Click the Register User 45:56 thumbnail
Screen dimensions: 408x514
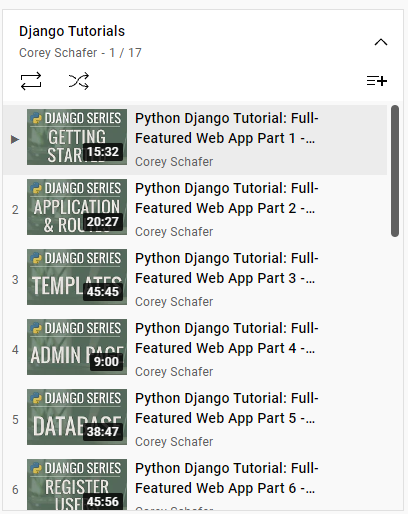(x=77, y=484)
